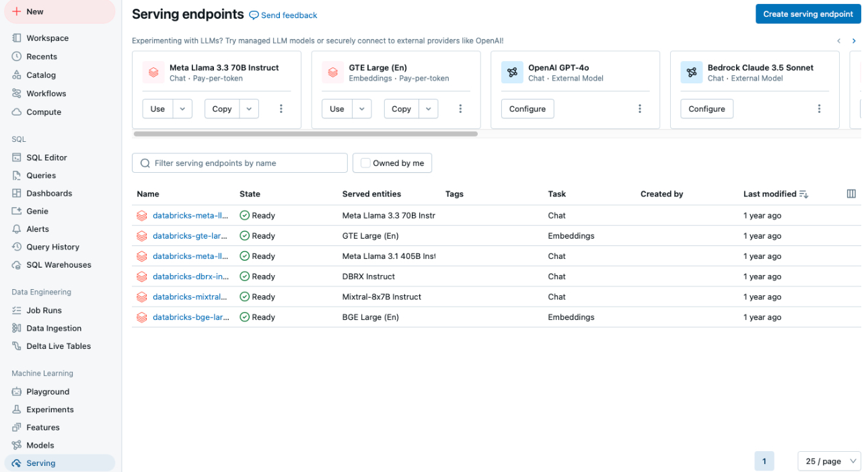The height and width of the screenshot is (472, 868).
Task: Open the Dashboards sidebar icon
Action: tap(17, 193)
